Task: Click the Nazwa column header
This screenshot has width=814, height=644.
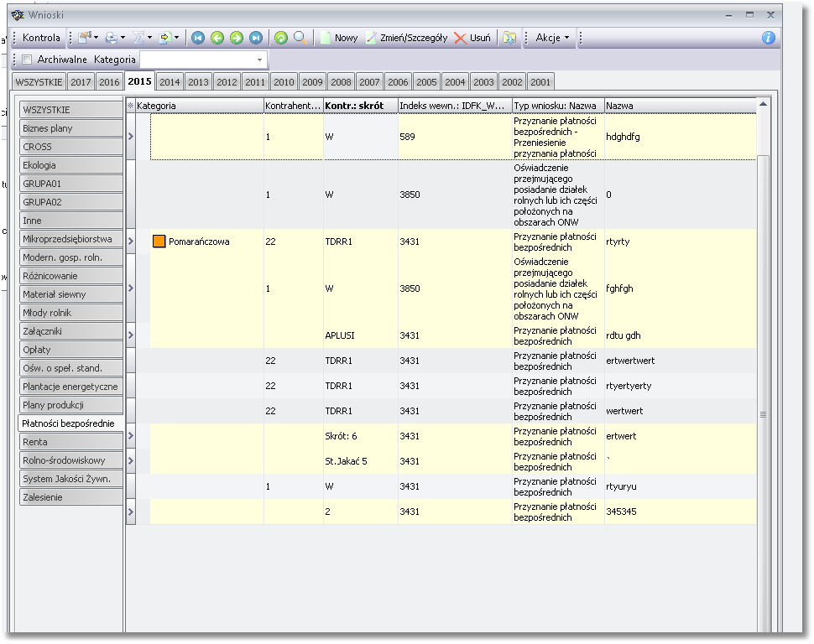Action: (x=680, y=106)
